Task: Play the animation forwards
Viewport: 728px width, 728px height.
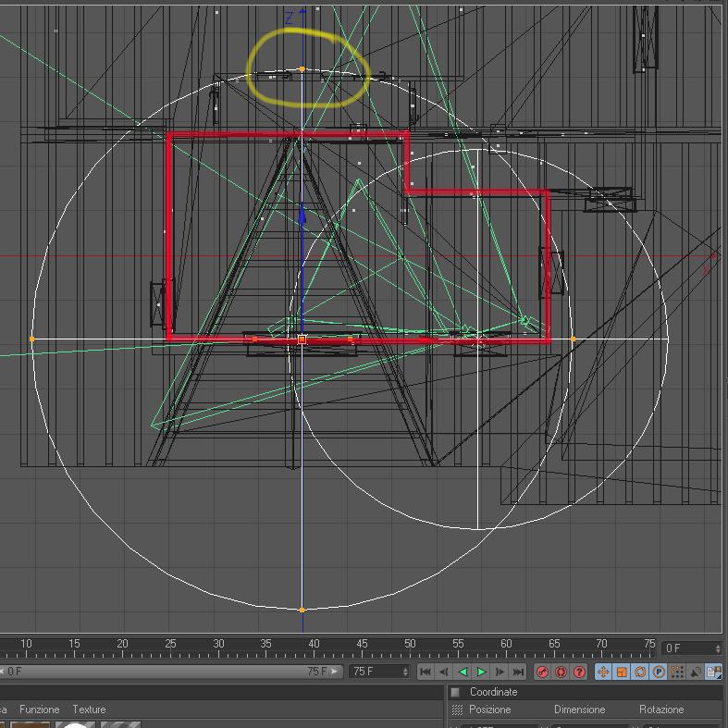Action: (x=481, y=672)
